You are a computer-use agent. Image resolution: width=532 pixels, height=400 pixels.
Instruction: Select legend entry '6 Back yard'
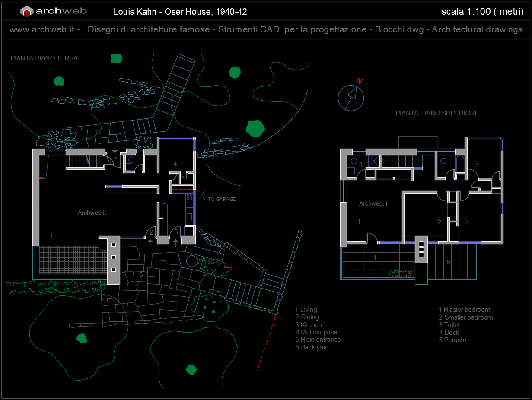312,347
